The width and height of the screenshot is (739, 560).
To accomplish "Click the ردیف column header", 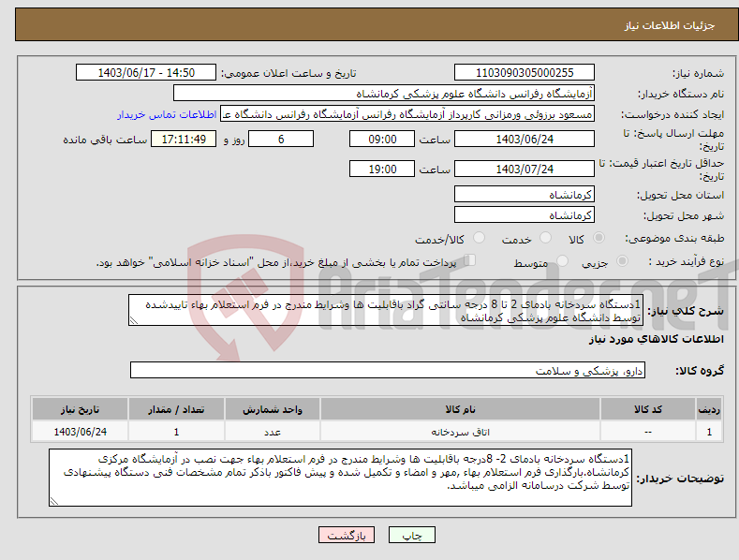I will [709, 409].
